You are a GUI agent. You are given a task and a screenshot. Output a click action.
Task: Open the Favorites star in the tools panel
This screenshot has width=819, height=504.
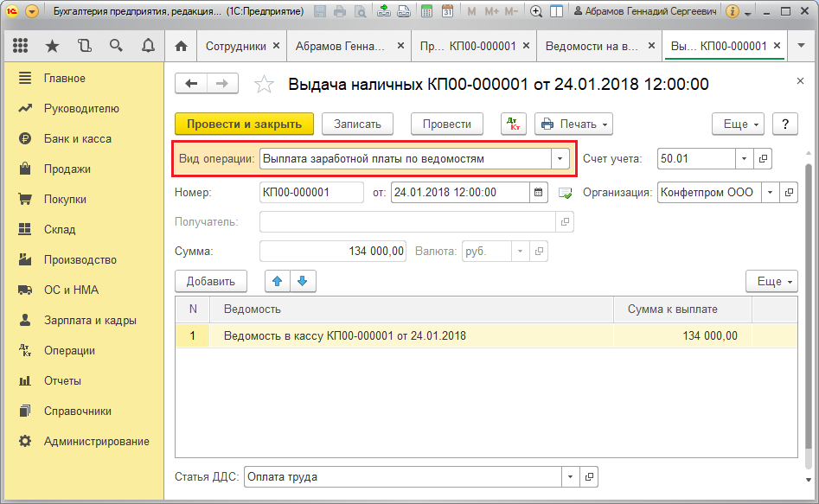tap(52, 46)
